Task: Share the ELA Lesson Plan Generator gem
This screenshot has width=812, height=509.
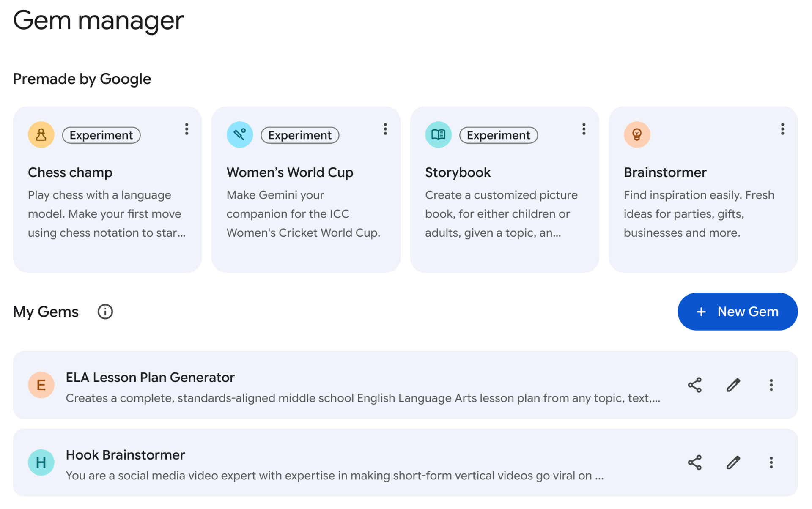Action: 694,385
